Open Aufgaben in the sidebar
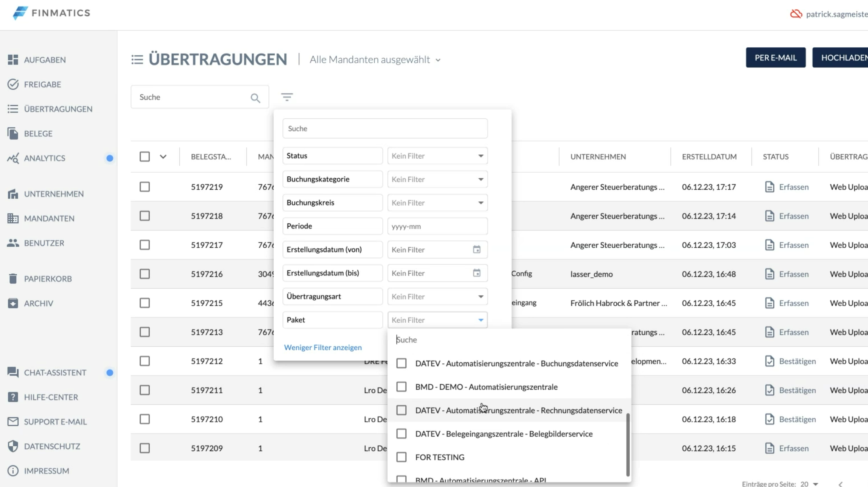Image resolution: width=868 pixels, height=487 pixels. (x=45, y=60)
